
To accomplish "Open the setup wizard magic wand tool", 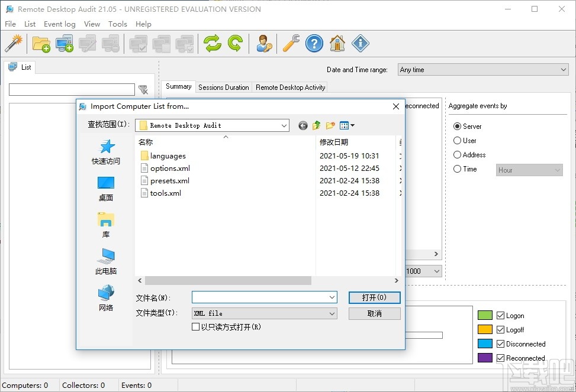I will coord(14,43).
